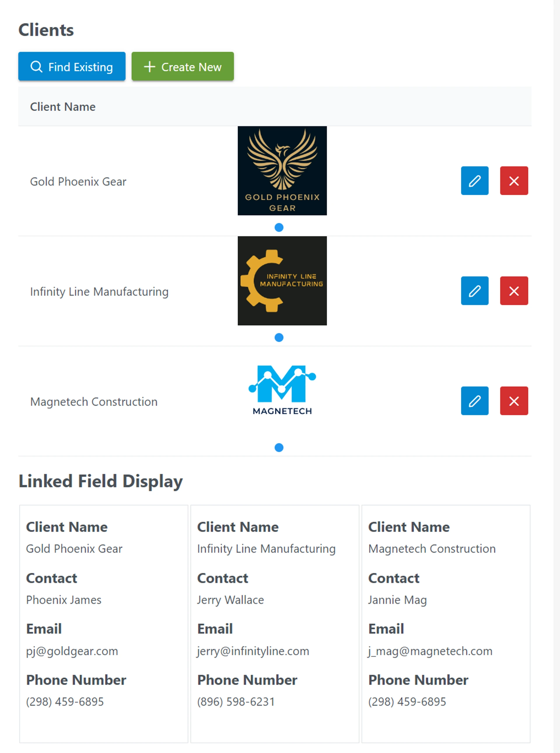The width and height of the screenshot is (560, 753).
Task: Click phone number (896) 598-6231
Action: pyautogui.click(x=236, y=701)
